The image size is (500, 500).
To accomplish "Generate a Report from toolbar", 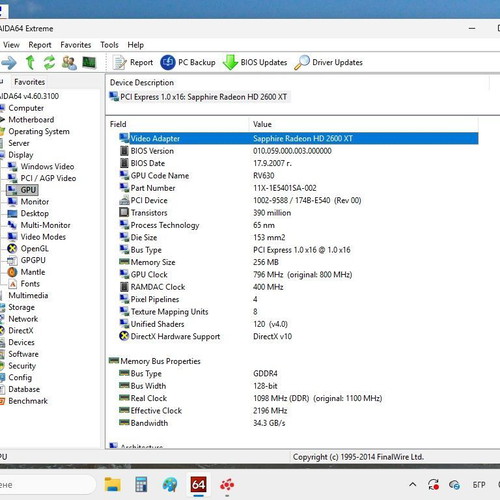I will coord(133,62).
